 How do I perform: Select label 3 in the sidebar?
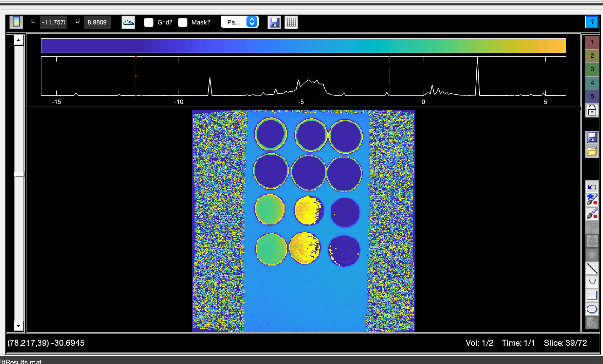click(x=592, y=69)
